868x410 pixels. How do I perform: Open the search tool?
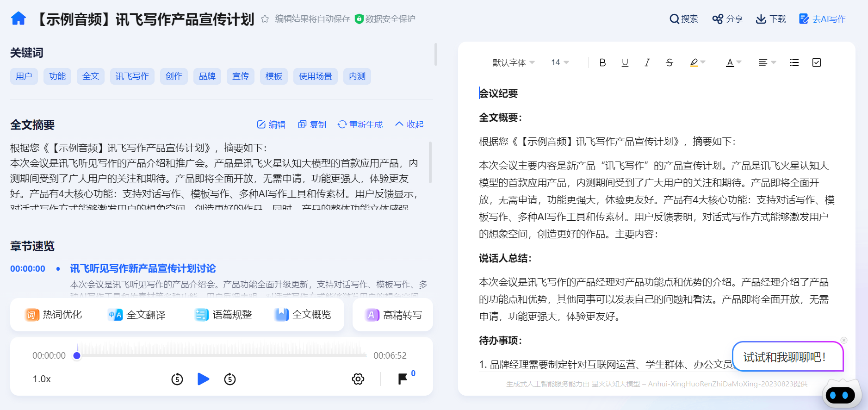point(683,19)
